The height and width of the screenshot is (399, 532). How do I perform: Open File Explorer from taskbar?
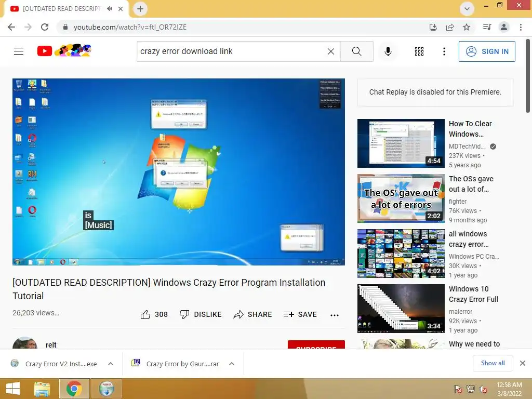(42, 389)
